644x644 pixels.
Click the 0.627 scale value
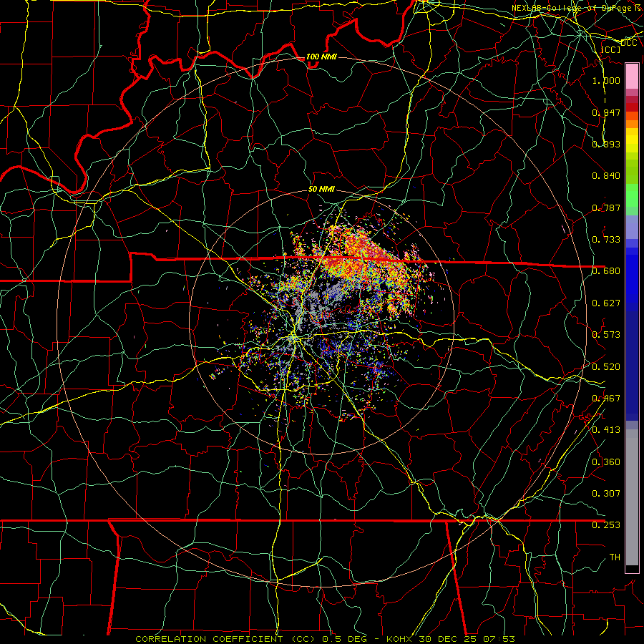606,303
